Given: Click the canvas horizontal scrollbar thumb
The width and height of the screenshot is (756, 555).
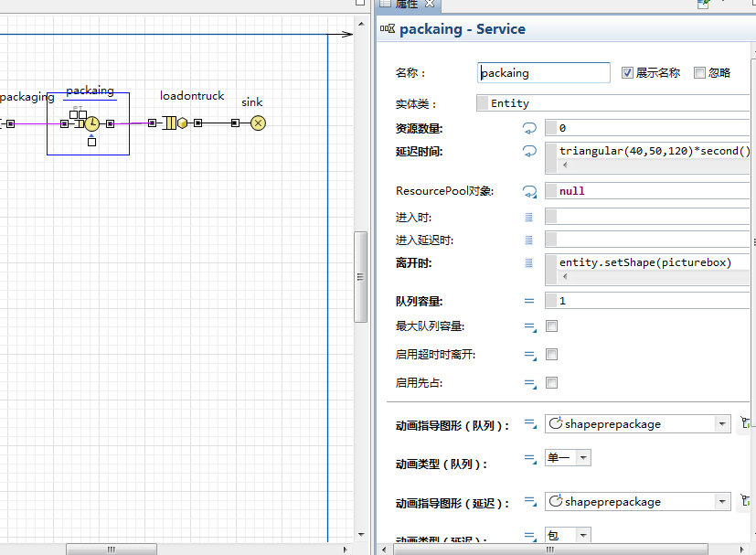Looking at the screenshot, I should pyautogui.click(x=112, y=550).
